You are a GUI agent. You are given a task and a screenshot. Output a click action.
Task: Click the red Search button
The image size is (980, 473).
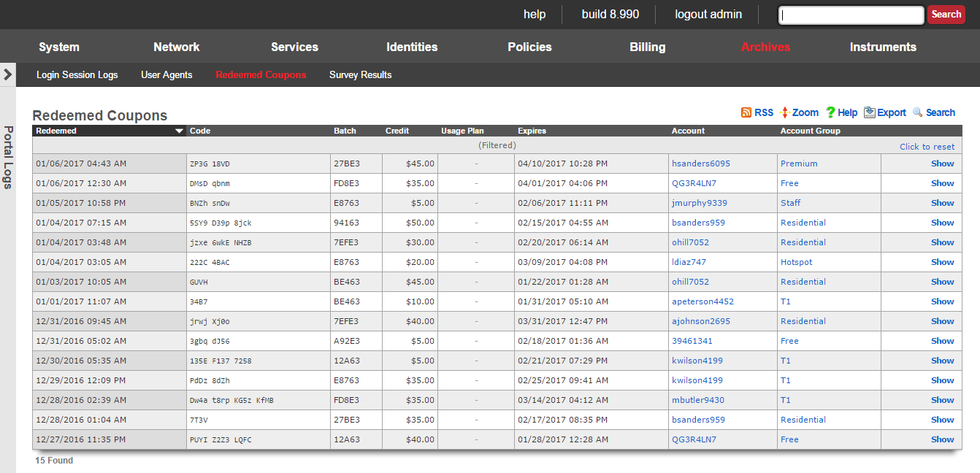[x=946, y=15]
